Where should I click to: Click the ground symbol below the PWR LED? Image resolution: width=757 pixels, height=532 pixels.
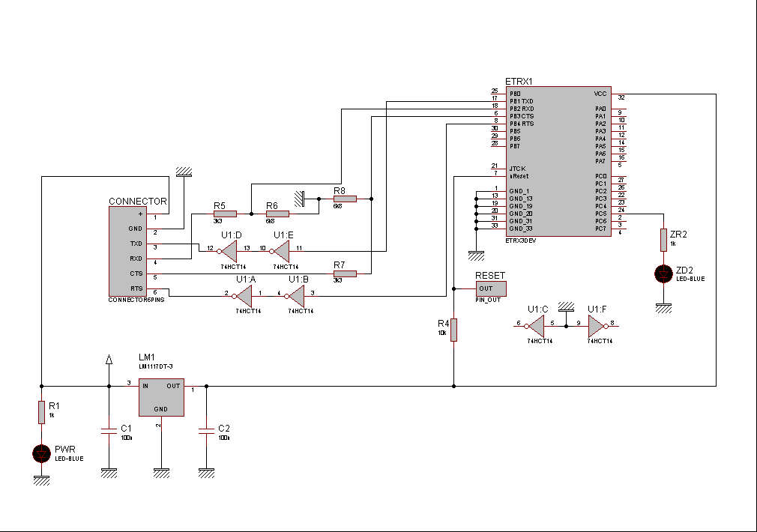(41, 480)
